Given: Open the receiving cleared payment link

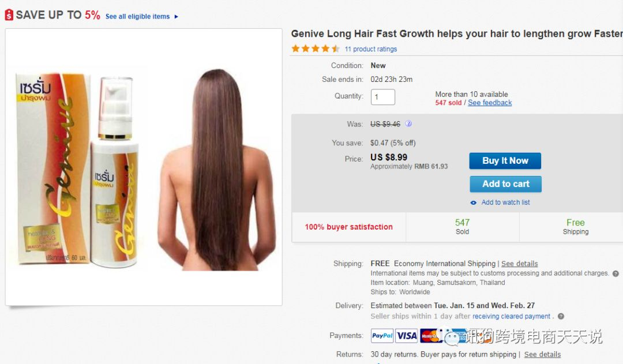Looking at the screenshot, I should 511,316.
